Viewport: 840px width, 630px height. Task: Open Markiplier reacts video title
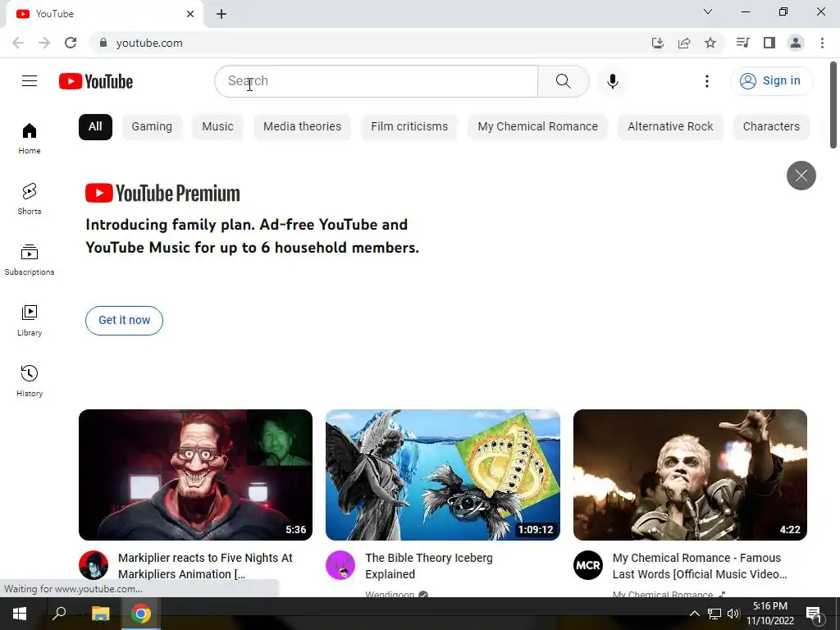205,566
